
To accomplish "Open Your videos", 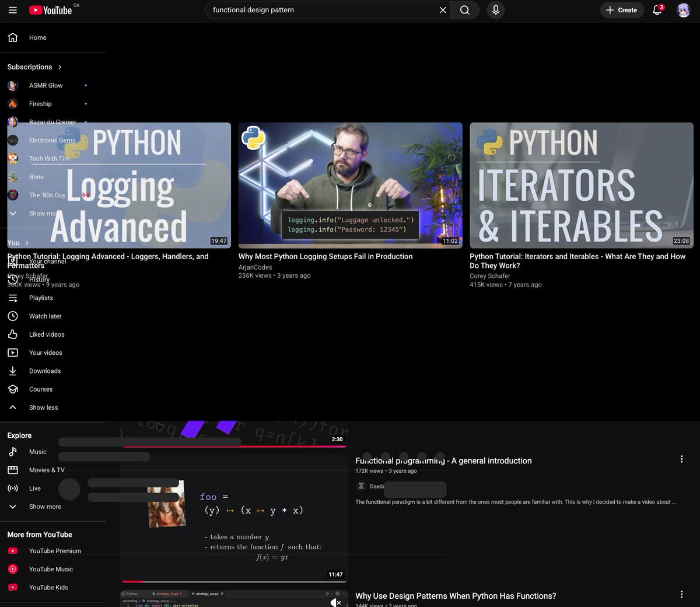I will (x=53, y=353).
